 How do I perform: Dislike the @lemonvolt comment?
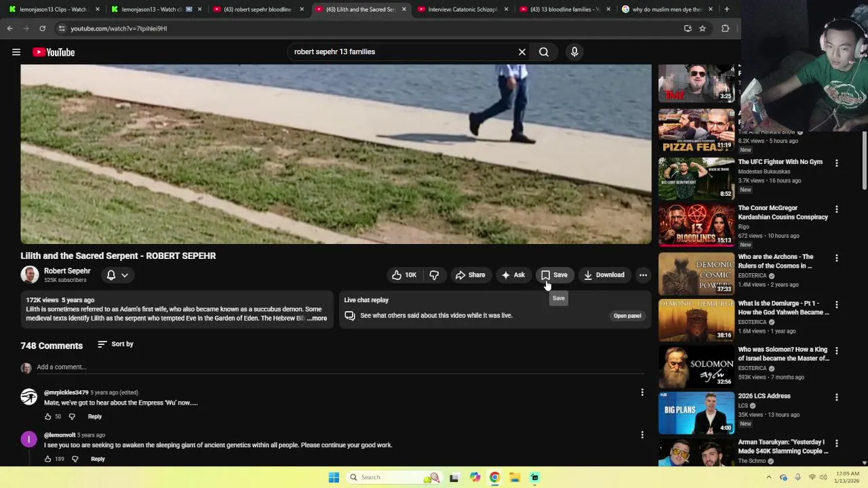(75, 460)
